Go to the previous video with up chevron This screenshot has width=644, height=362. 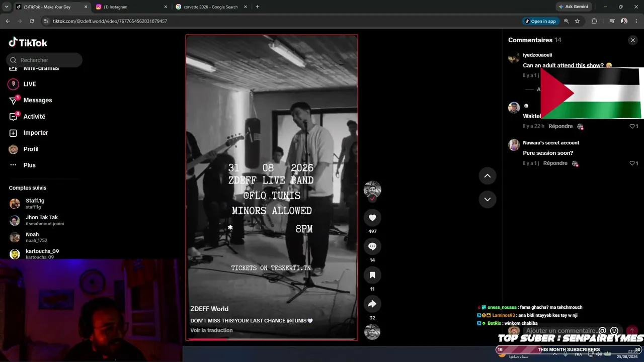(487, 176)
